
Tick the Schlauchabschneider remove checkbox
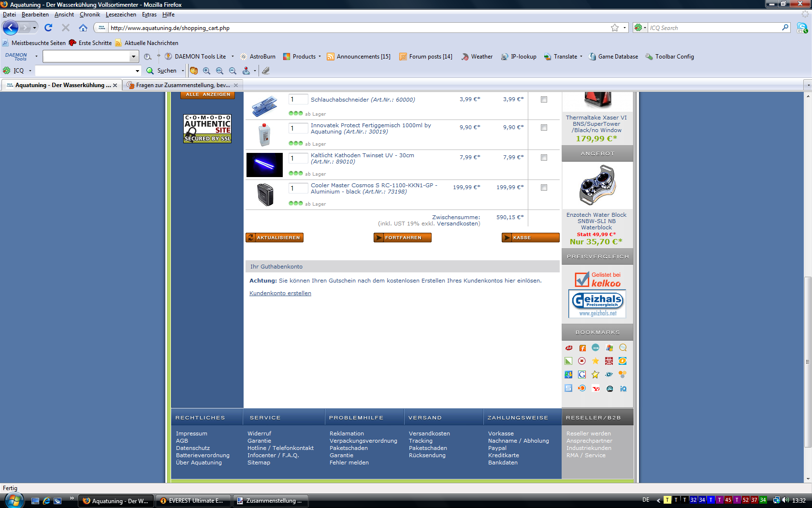point(544,99)
